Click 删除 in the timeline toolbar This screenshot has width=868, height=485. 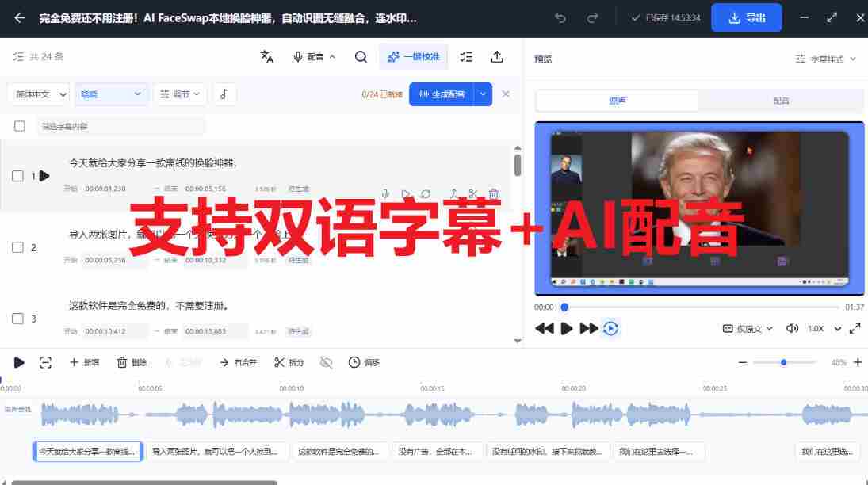[132, 363]
